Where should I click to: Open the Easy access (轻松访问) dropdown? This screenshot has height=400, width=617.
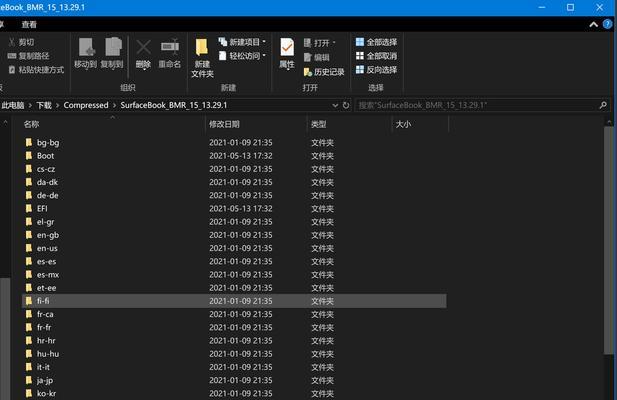click(242, 56)
